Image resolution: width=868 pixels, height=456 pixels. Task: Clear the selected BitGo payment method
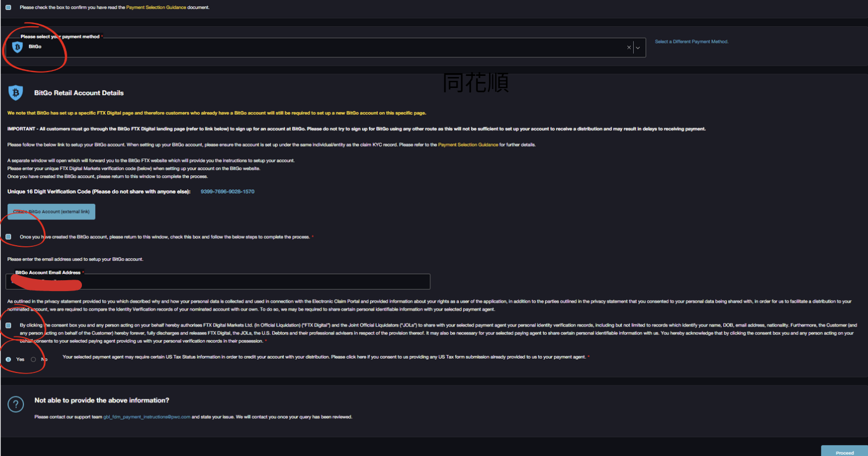click(629, 48)
